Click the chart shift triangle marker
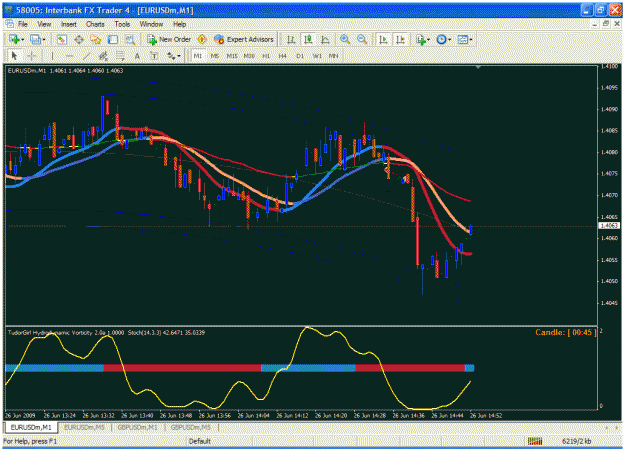Screen dimensions: 625x449 point(478,67)
